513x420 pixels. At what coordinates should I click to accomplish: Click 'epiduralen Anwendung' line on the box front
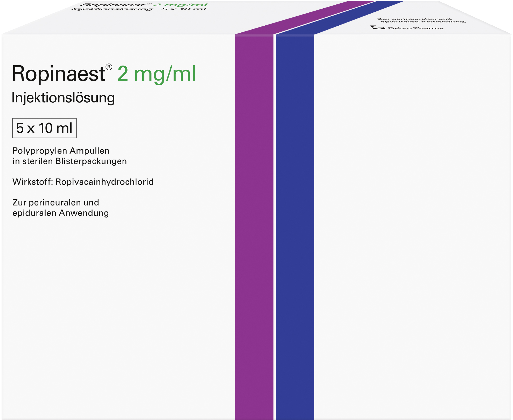pyautogui.click(x=61, y=213)
